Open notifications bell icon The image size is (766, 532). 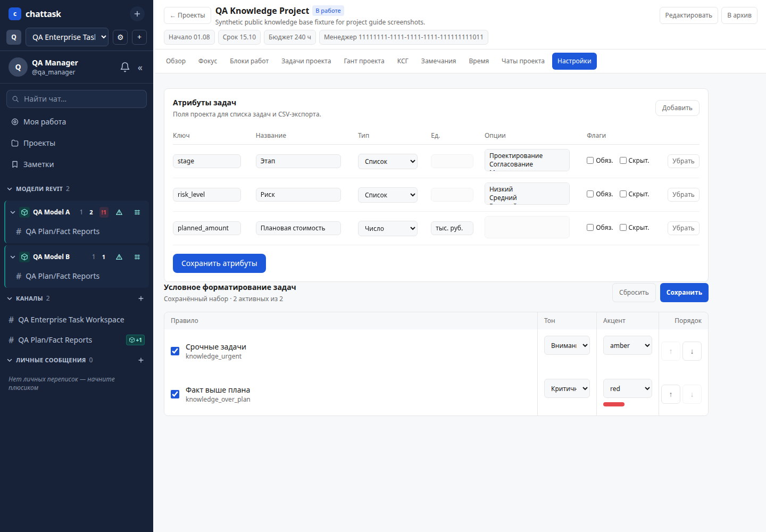click(x=125, y=67)
